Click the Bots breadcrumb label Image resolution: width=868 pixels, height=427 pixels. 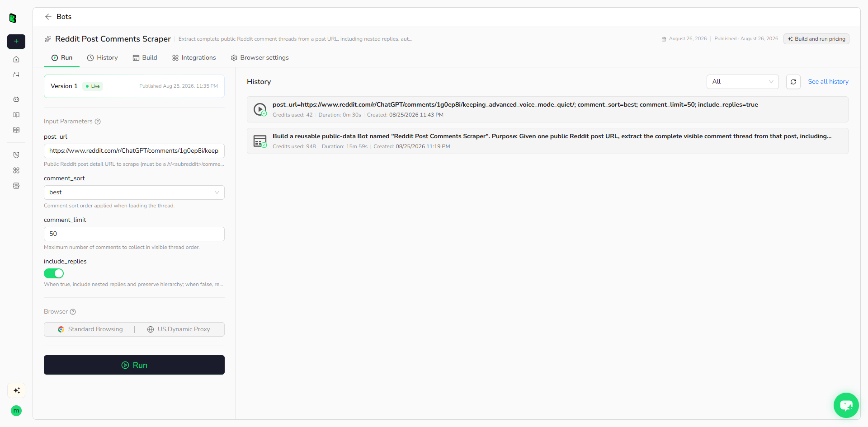tap(64, 17)
